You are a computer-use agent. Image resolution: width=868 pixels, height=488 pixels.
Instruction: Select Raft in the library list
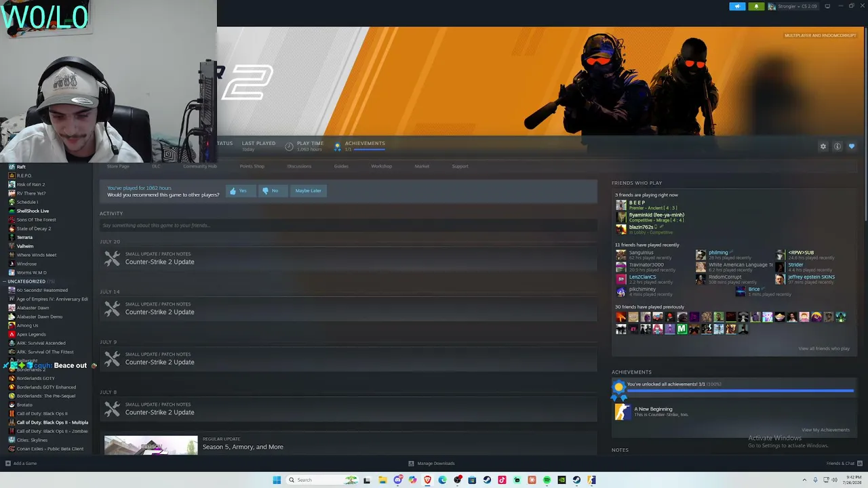coord(21,167)
